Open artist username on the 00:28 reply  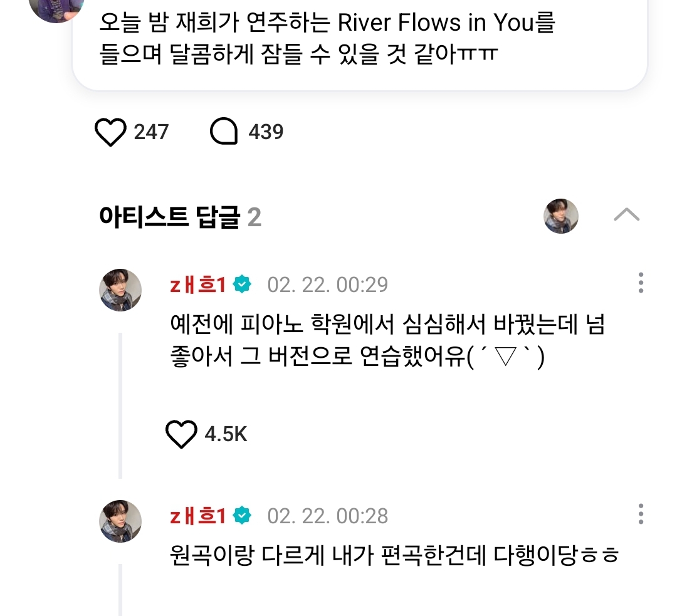tap(197, 516)
